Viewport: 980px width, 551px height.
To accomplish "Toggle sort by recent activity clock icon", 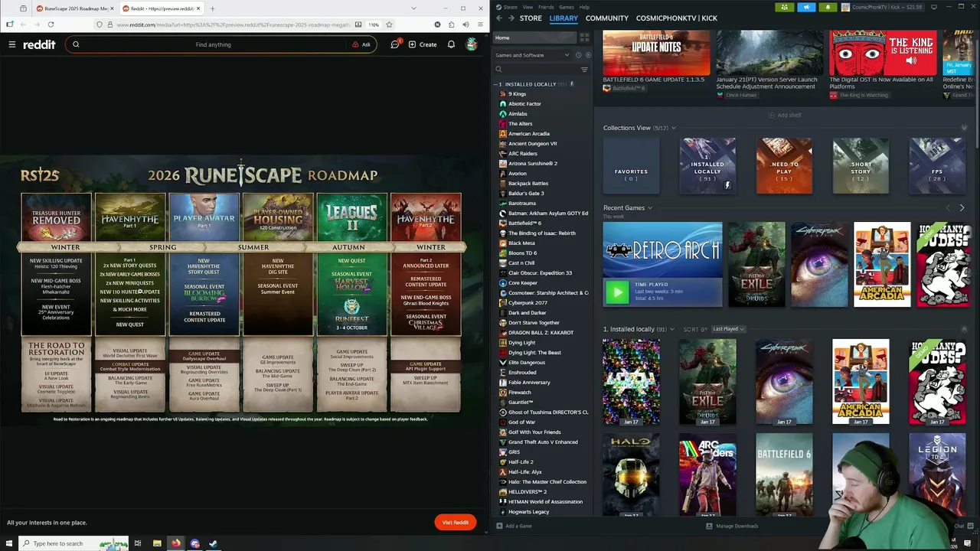I will 578,55.
